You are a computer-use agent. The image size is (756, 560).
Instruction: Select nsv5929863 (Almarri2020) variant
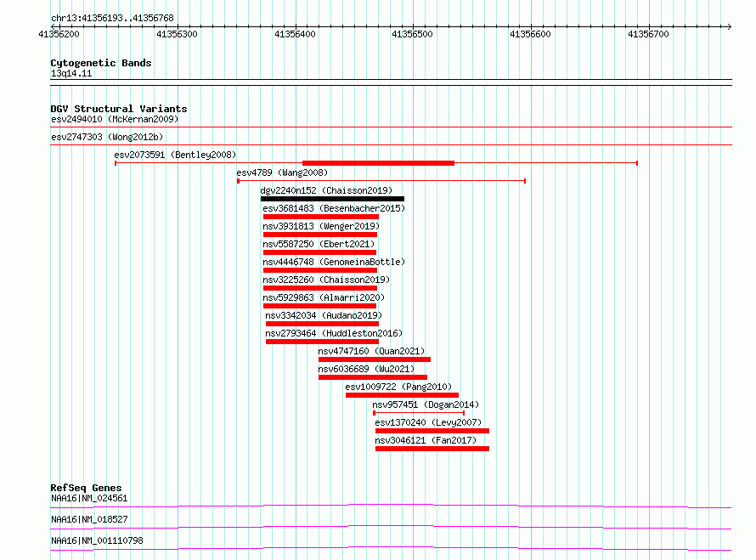pyautogui.click(x=324, y=297)
